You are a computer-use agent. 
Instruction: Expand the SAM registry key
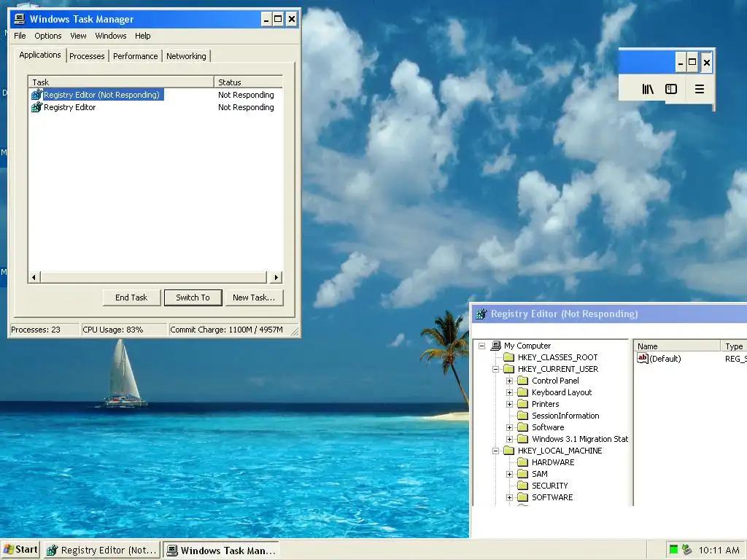pyautogui.click(x=510, y=474)
